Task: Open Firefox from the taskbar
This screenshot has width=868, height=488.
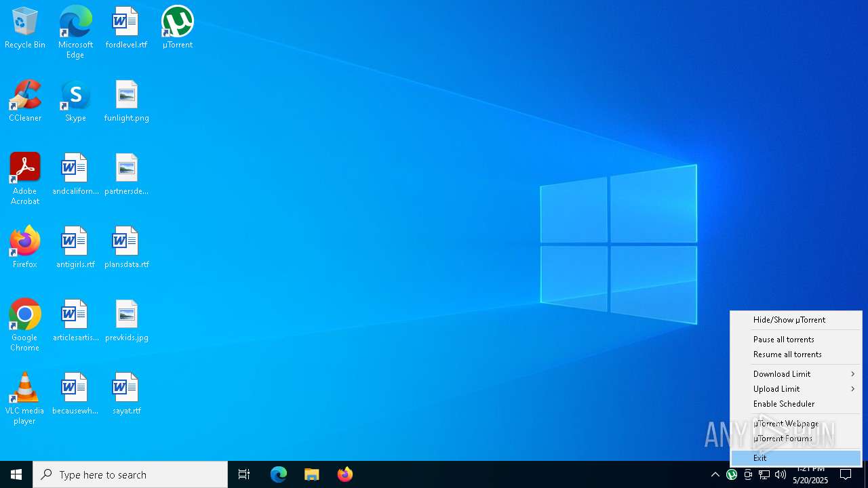Action: [344, 474]
